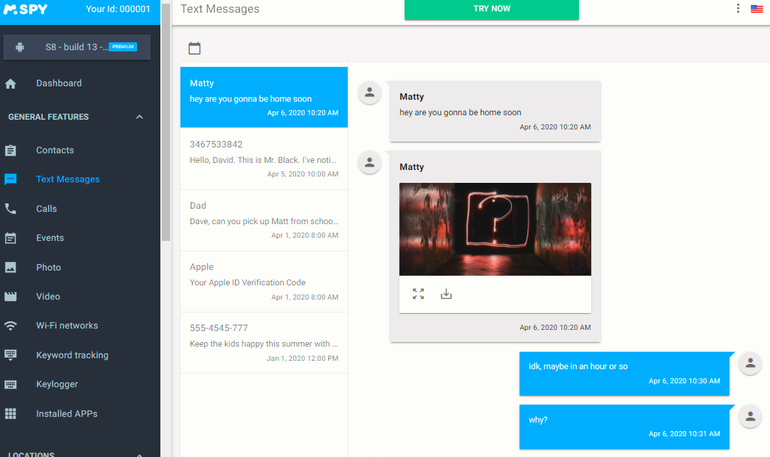Screen dimensions: 770x457
Task: Click the PREMIUM badge
Action: [x=123, y=47]
